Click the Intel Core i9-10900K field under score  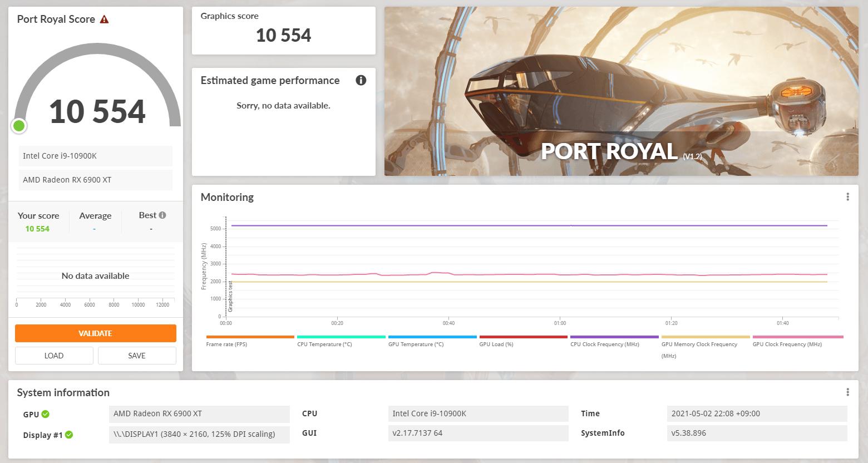pyautogui.click(x=96, y=156)
